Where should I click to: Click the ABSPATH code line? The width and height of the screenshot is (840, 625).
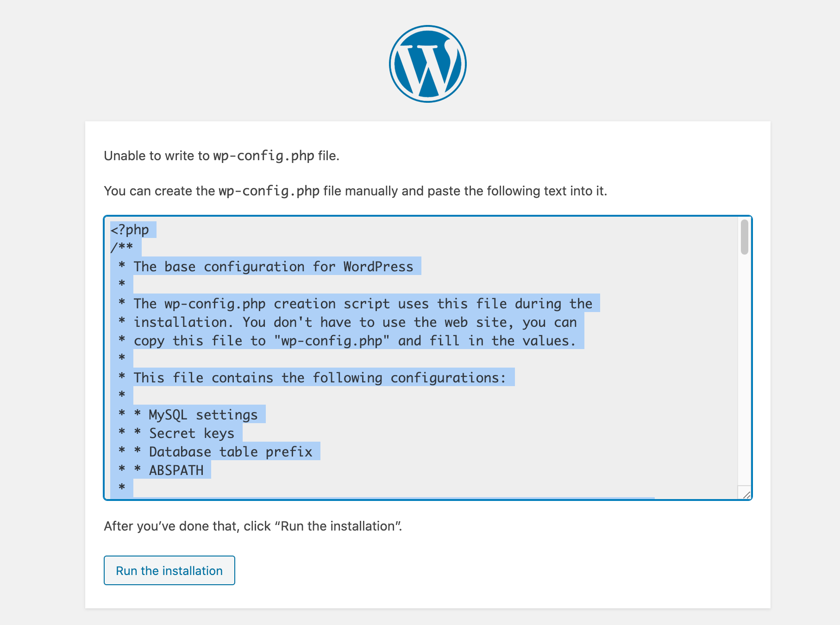point(162,470)
